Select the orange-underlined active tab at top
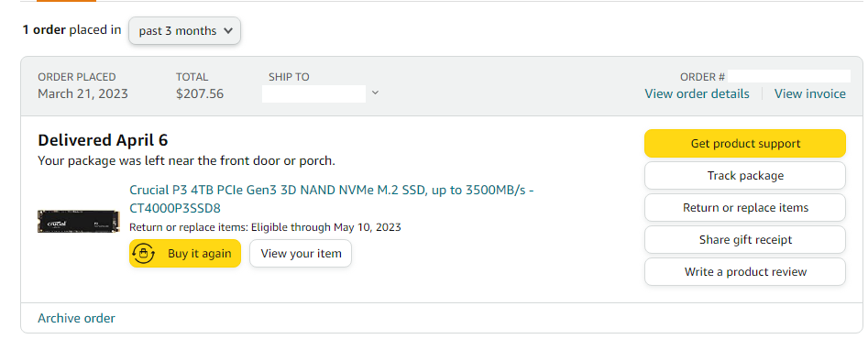Screen dimensions: 868x339 tap(66, 1)
